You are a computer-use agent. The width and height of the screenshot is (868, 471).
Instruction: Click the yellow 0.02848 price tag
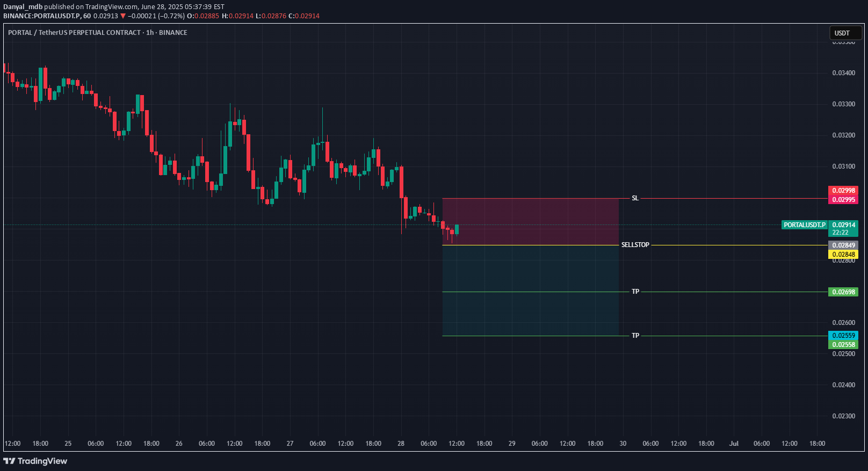[843, 255]
